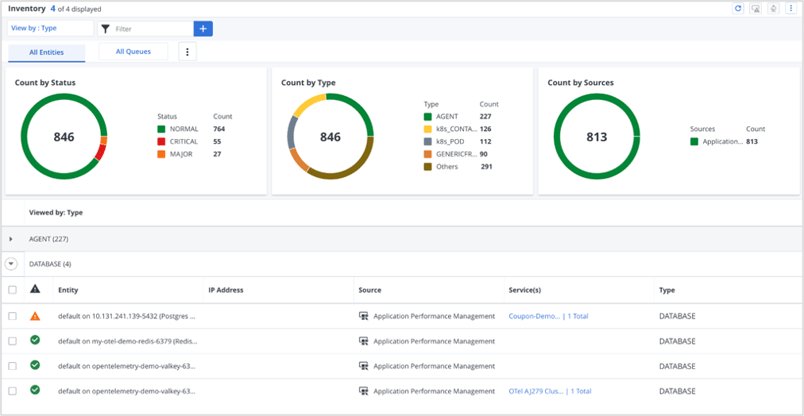
Task: Switch to the All Entities tab
Action: [47, 52]
